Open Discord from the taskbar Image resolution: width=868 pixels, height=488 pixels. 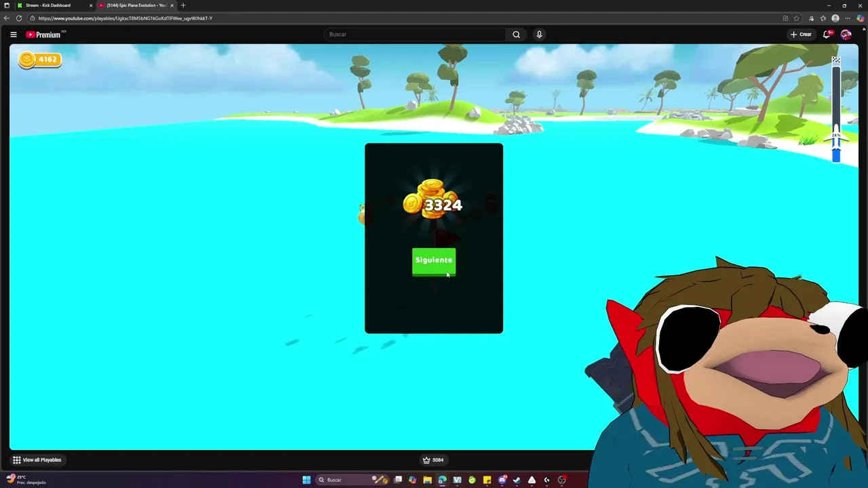click(x=502, y=480)
